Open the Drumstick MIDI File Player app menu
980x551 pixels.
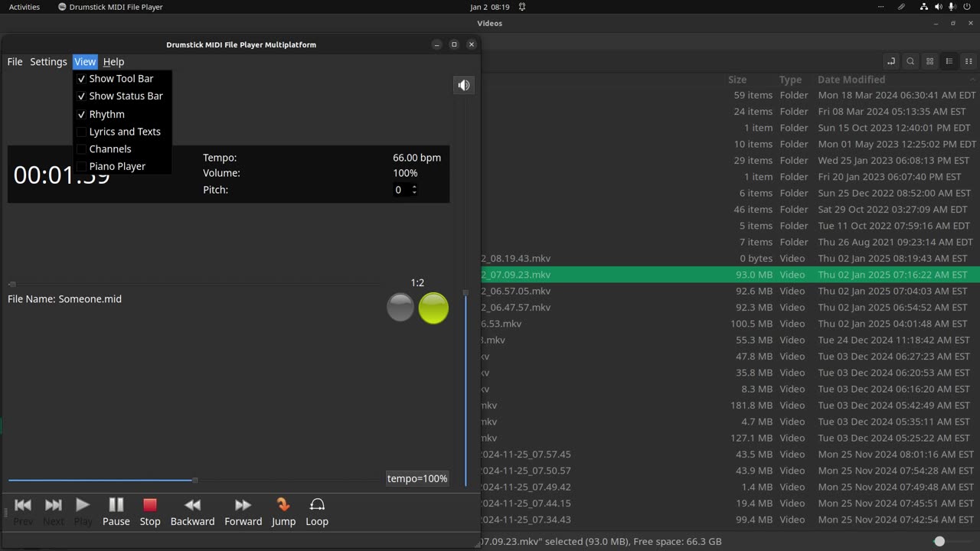point(110,7)
